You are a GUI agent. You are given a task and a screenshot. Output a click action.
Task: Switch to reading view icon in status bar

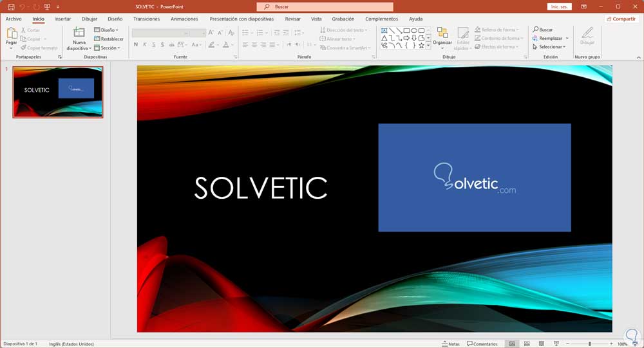[x=542, y=344]
